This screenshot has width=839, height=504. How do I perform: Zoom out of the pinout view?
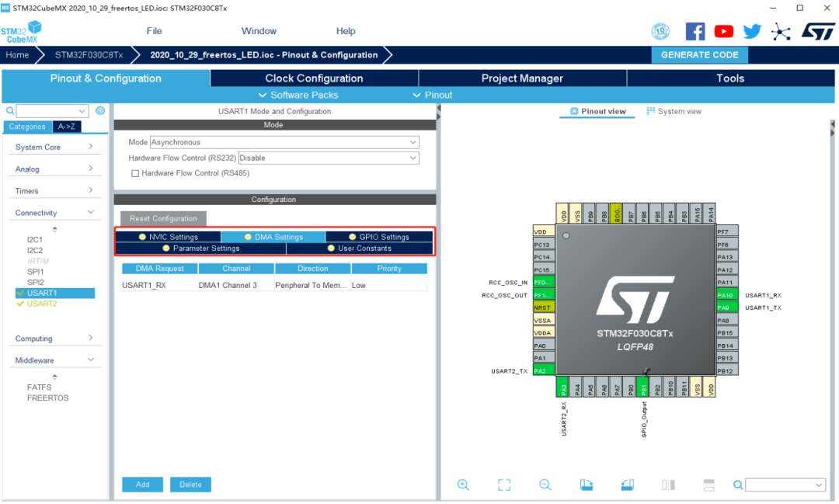click(545, 485)
